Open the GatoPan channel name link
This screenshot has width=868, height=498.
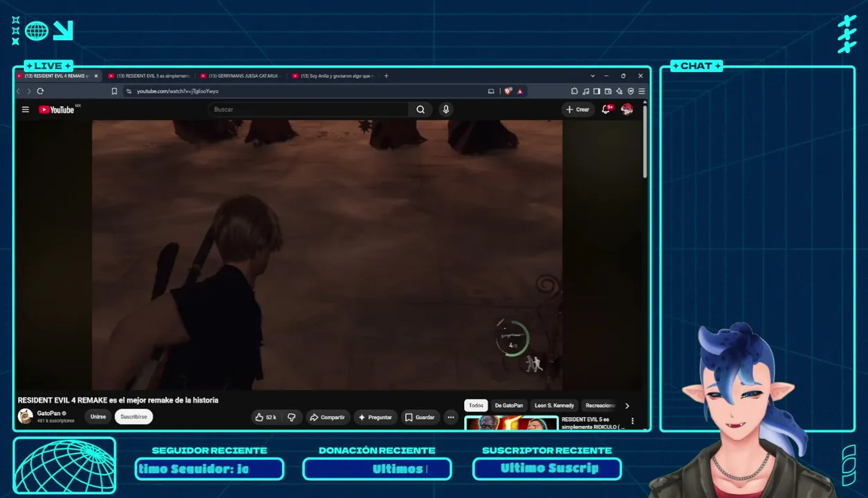tap(48, 413)
